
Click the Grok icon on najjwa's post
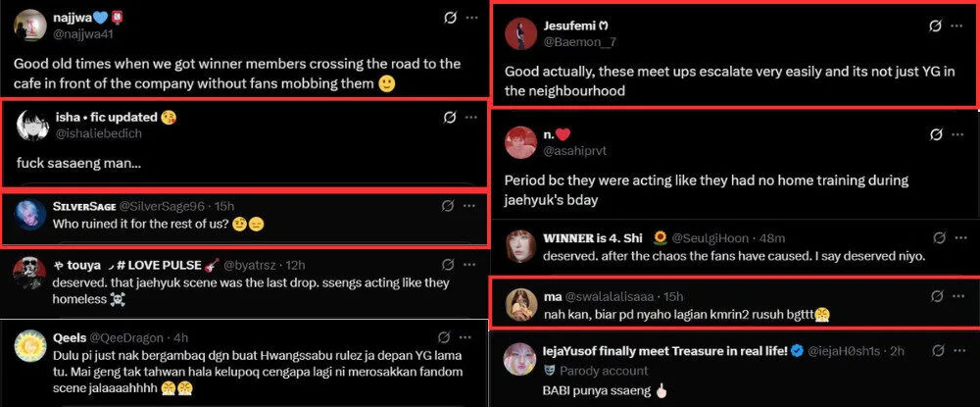pos(449,18)
